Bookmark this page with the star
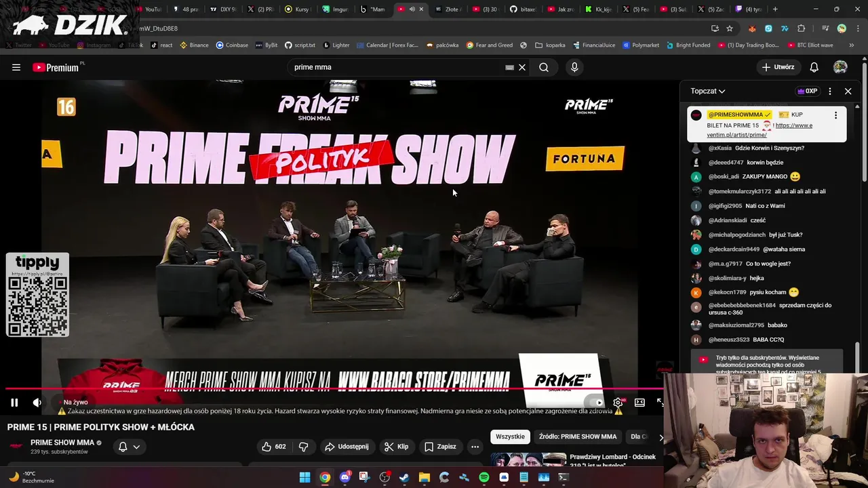The width and height of the screenshot is (868, 488). pyautogui.click(x=730, y=28)
